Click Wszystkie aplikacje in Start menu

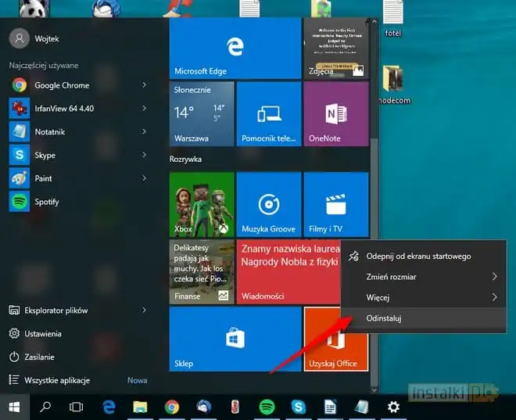click(x=56, y=380)
